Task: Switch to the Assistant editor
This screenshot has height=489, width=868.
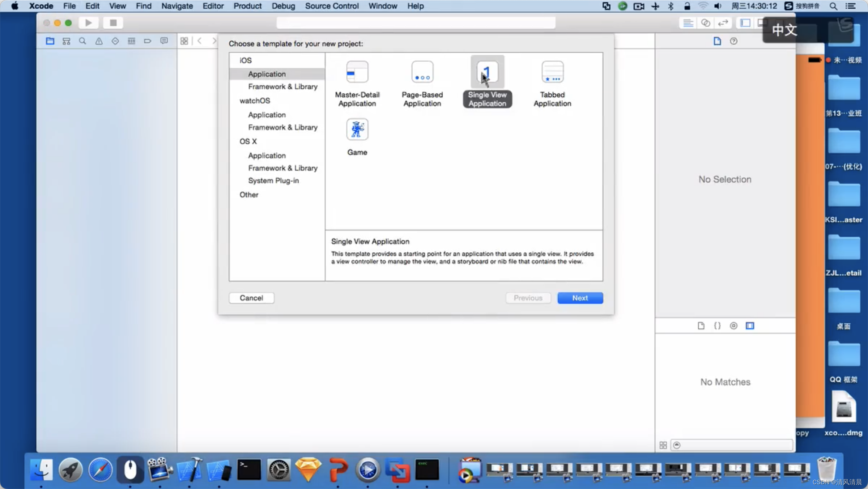Action: click(x=705, y=23)
